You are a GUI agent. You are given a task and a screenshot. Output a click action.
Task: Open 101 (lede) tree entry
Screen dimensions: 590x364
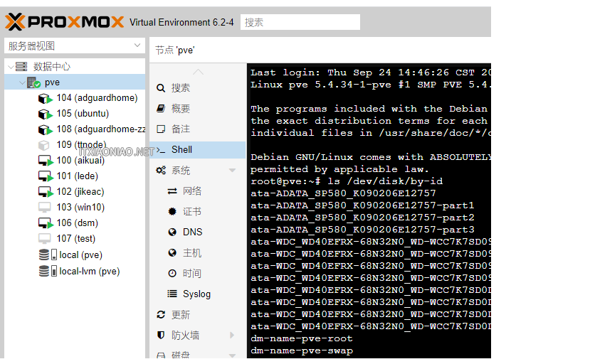tap(77, 176)
